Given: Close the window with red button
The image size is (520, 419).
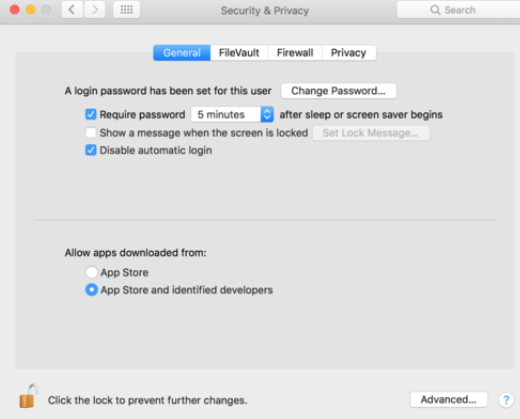Looking at the screenshot, I should pos(15,10).
